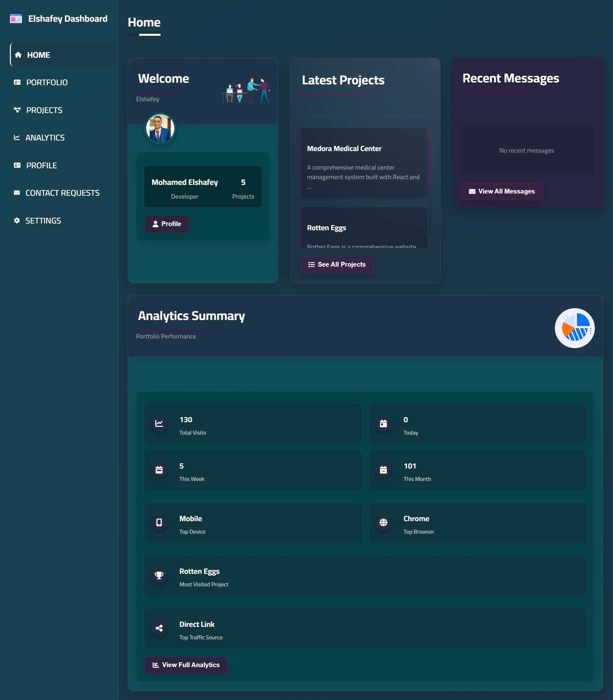Click the calendar icon next to Today

tap(383, 423)
